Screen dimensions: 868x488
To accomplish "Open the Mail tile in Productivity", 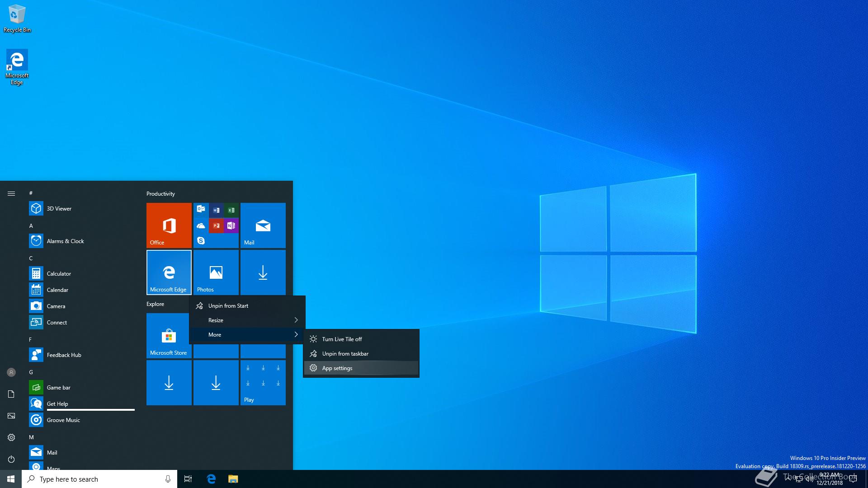I will pyautogui.click(x=263, y=225).
